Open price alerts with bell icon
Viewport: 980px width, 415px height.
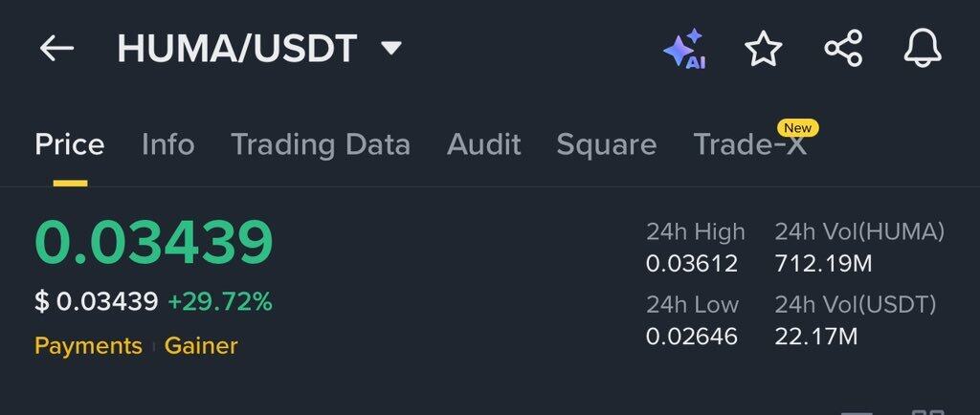pyautogui.click(x=923, y=48)
